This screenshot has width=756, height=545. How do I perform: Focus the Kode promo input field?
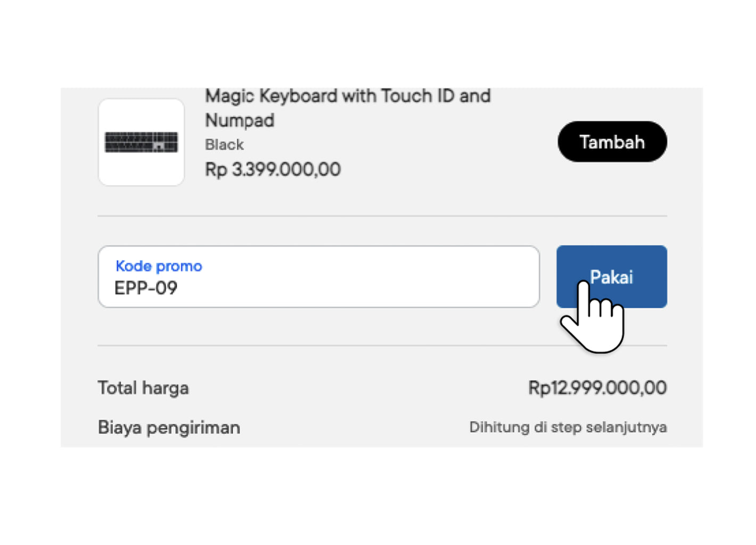[319, 277]
